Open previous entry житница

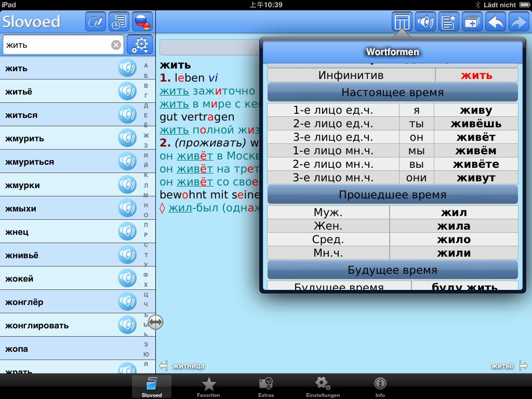pos(182,366)
